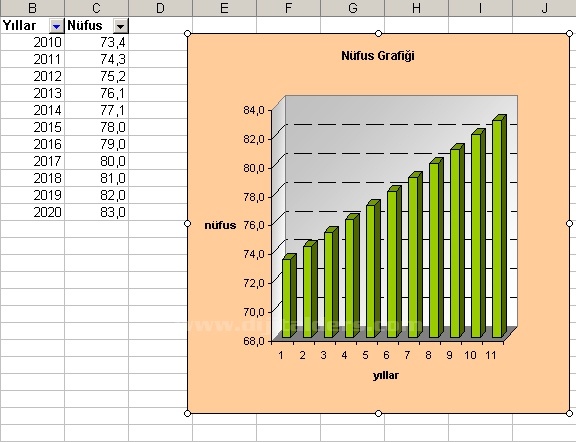Click the 84,0 value axis label
The image size is (576, 442).
click(x=254, y=110)
